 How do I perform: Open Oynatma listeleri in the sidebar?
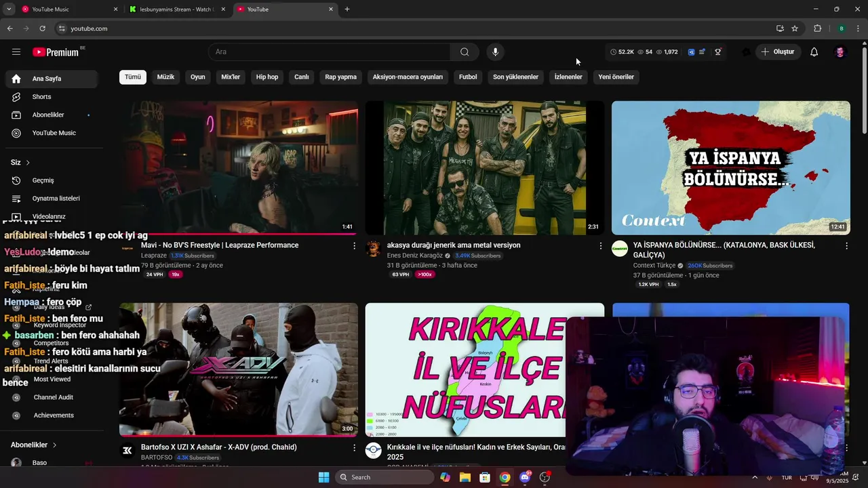click(51, 199)
